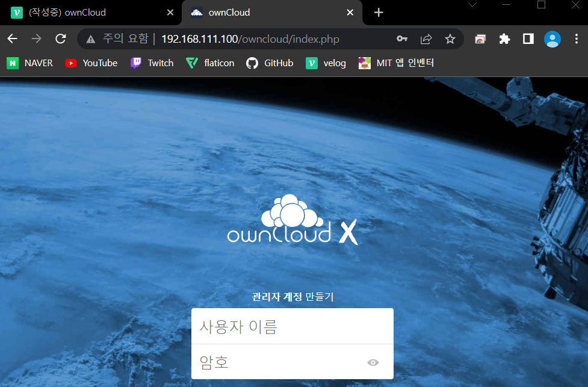Open the Twitch bookmark
588x387 pixels.
[152, 63]
